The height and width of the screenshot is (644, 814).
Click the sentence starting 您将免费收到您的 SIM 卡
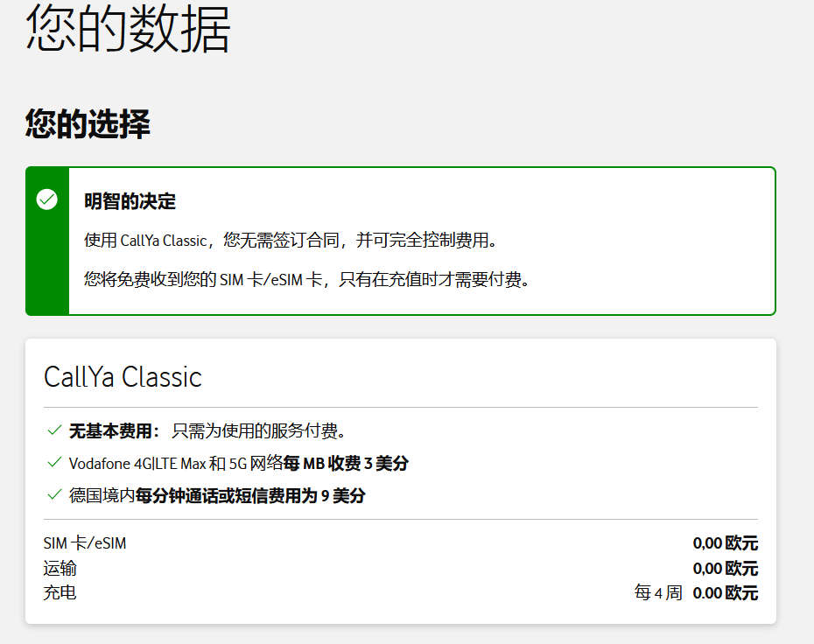307,280
